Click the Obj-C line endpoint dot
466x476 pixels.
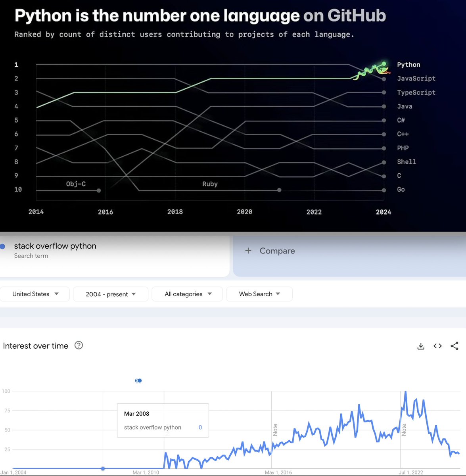point(99,190)
